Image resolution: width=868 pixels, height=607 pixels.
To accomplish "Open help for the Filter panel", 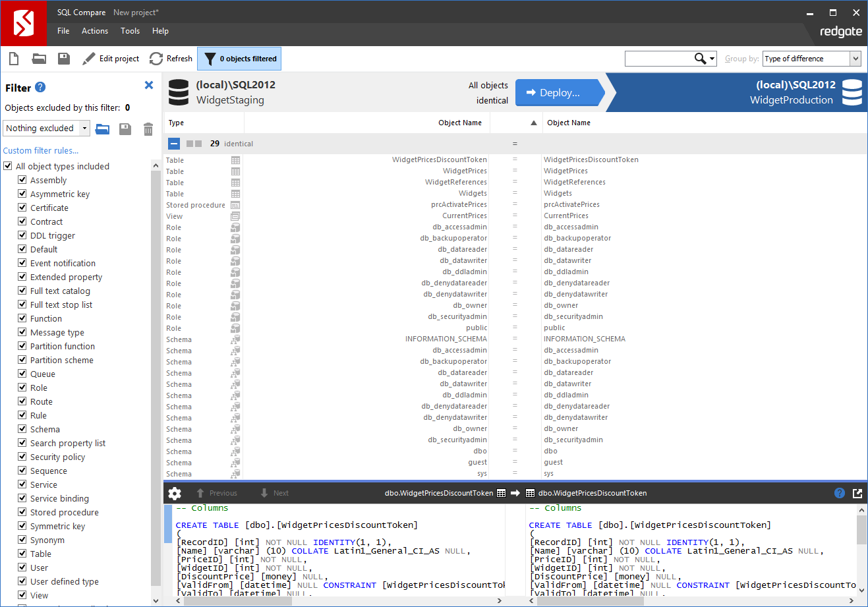I will coord(43,86).
